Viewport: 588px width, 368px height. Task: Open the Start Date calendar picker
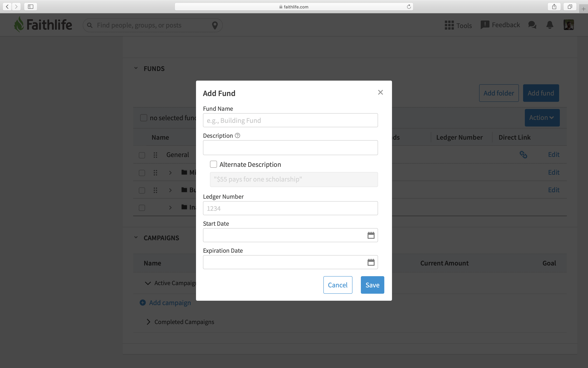click(x=371, y=235)
